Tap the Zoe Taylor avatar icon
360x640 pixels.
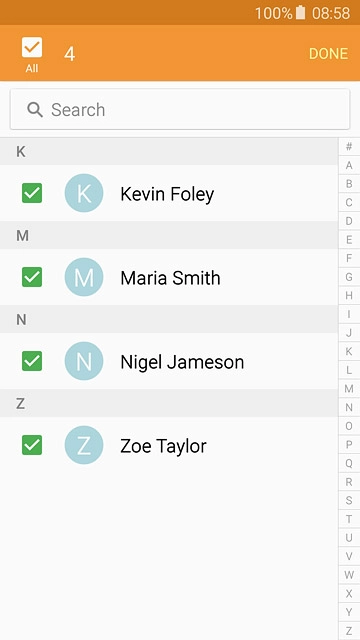point(84,445)
